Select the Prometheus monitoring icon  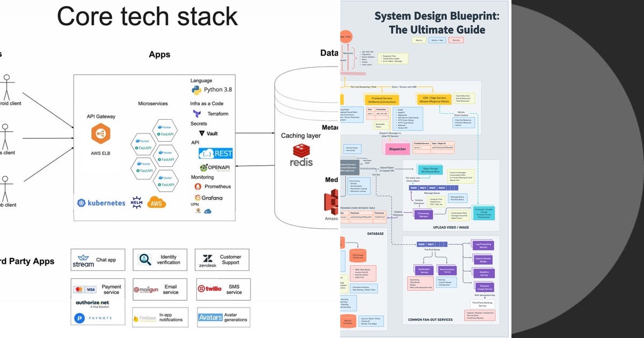(x=199, y=187)
